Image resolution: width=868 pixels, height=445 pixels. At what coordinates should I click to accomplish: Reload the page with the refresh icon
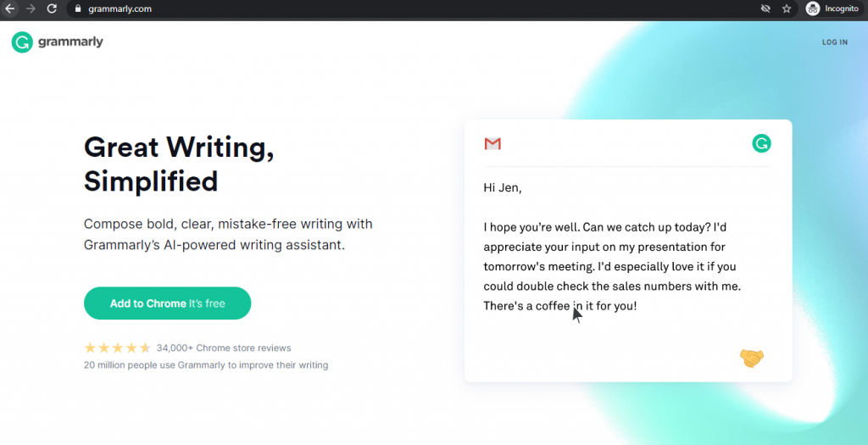point(52,8)
